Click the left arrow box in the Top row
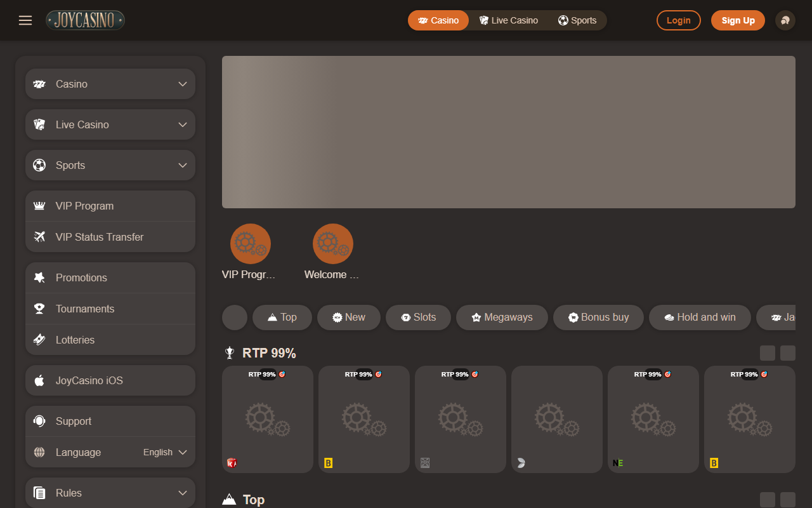This screenshot has width=812, height=508. pos(768,500)
